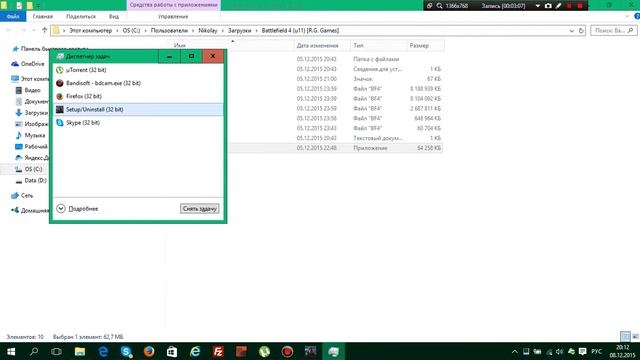Click Nikolay breadcrumb in address bar
The height and width of the screenshot is (360, 640).
point(208,31)
